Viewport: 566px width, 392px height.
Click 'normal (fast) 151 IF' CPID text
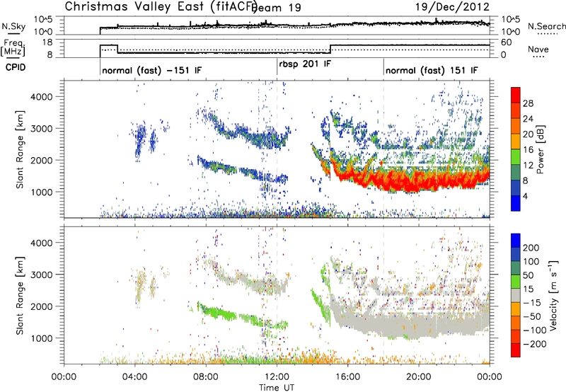click(x=432, y=70)
